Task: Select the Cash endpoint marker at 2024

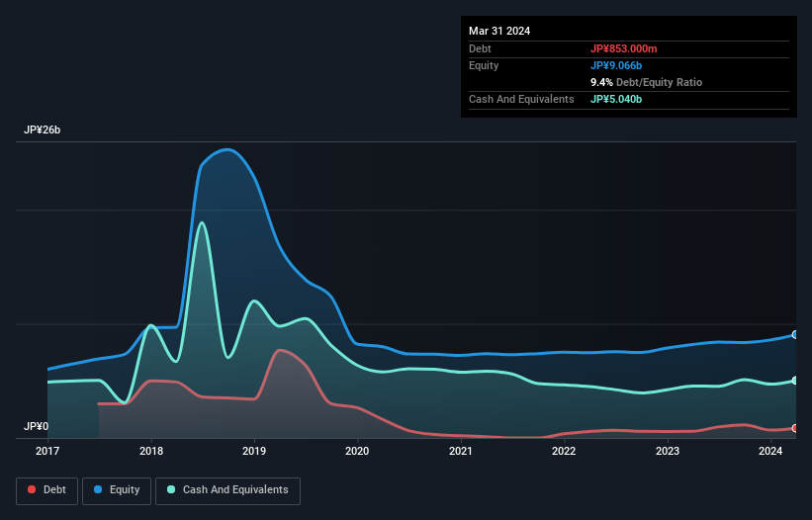Action: tap(795, 381)
